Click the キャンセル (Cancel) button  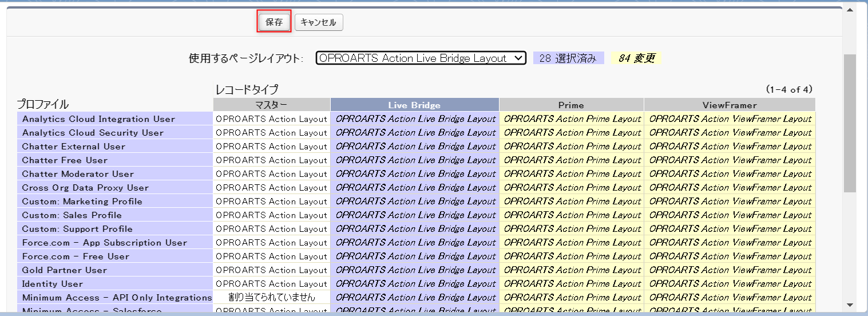tap(319, 22)
